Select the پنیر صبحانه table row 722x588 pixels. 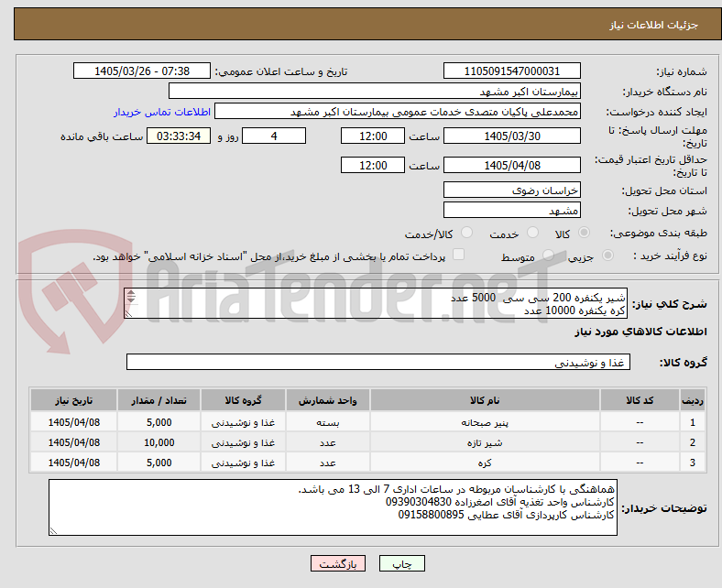pyautogui.click(x=367, y=422)
